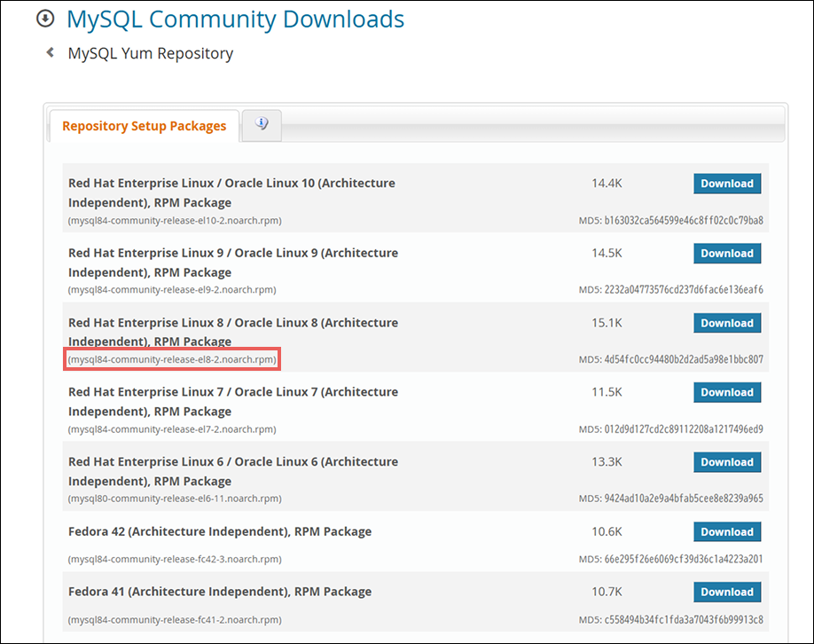Click the MD5 checksum for the Linux 10 package

[671, 220]
